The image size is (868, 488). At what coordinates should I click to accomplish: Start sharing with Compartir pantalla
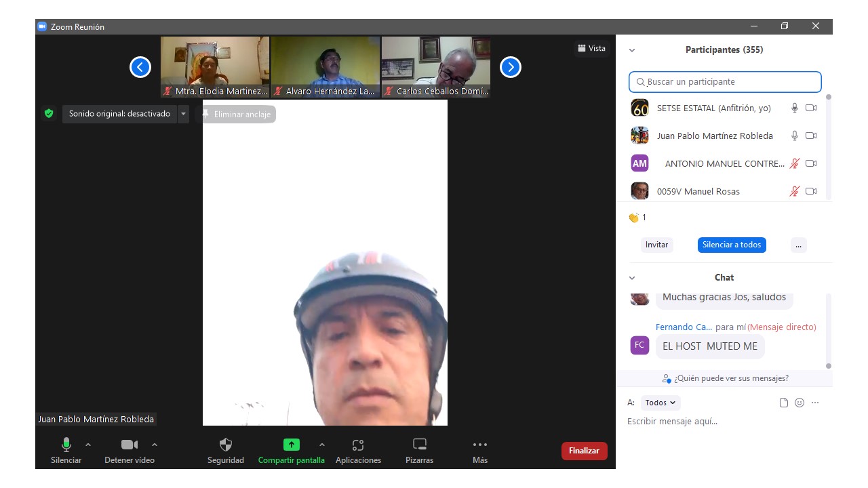291,451
